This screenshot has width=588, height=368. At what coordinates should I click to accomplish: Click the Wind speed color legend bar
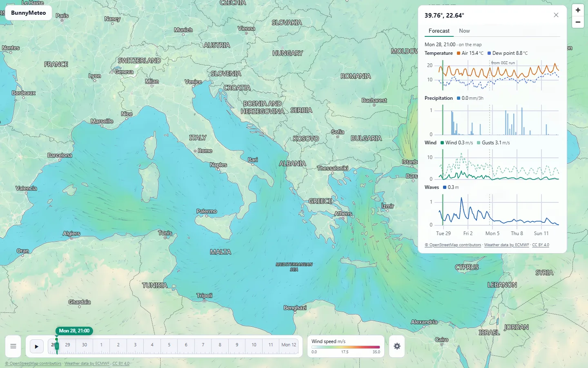click(346, 347)
